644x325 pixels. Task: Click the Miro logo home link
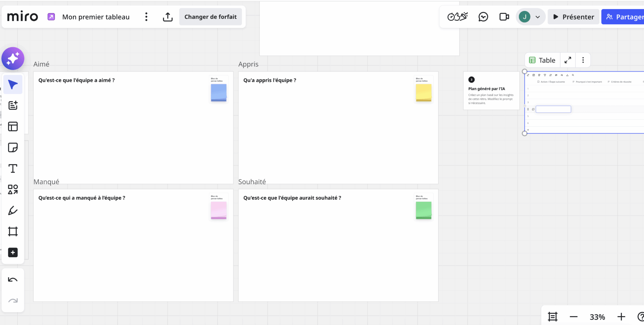coord(22,17)
